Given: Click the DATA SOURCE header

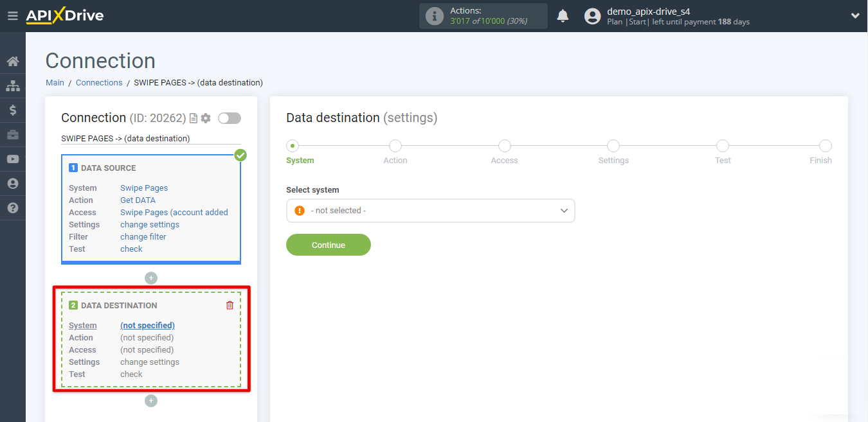Looking at the screenshot, I should (109, 168).
